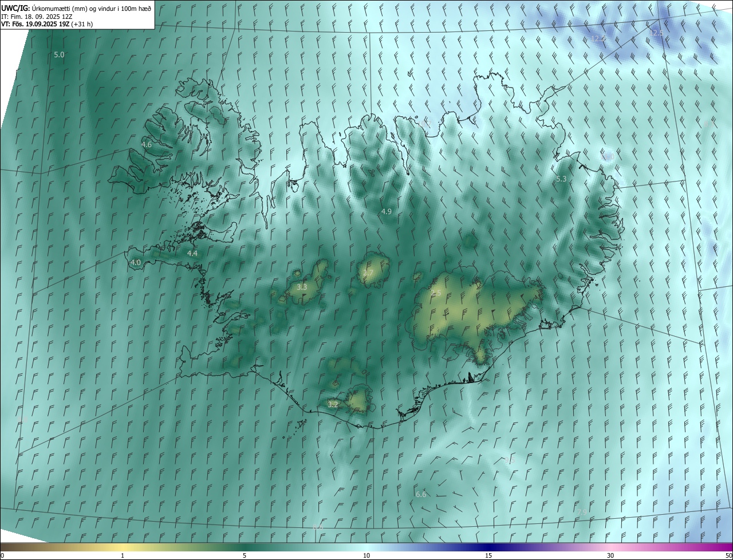Viewport: 733px width, 560px height.
Task: Click the '15' tick on the legend
Action: pyautogui.click(x=488, y=555)
